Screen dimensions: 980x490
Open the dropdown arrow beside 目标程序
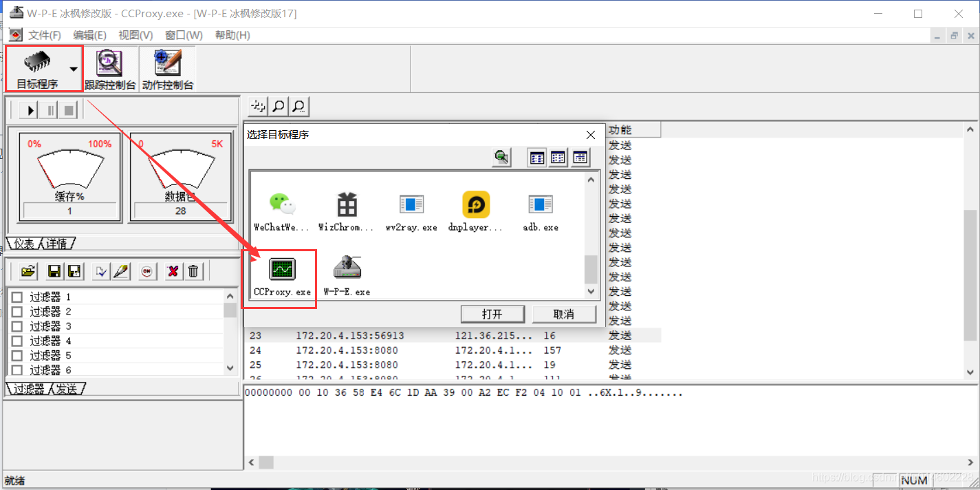coord(74,69)
